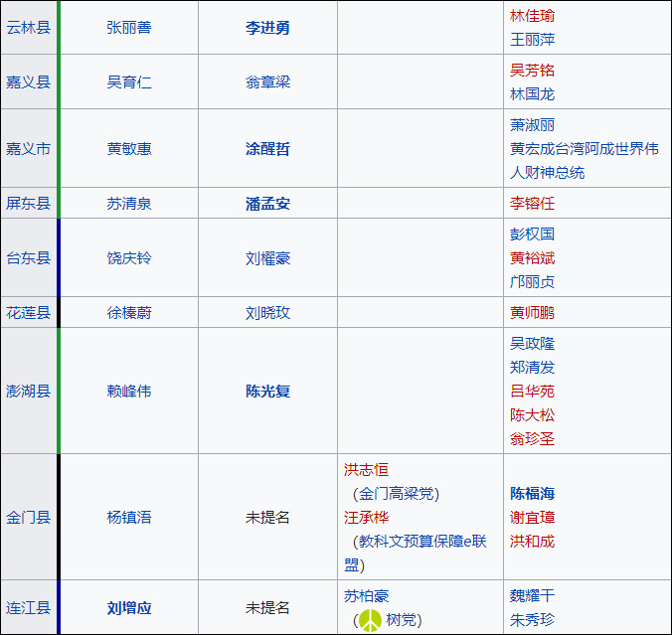The width and height of the screenshot is (672, 635).
Task: Open the 张丽善 link
Action: point(129,28)
